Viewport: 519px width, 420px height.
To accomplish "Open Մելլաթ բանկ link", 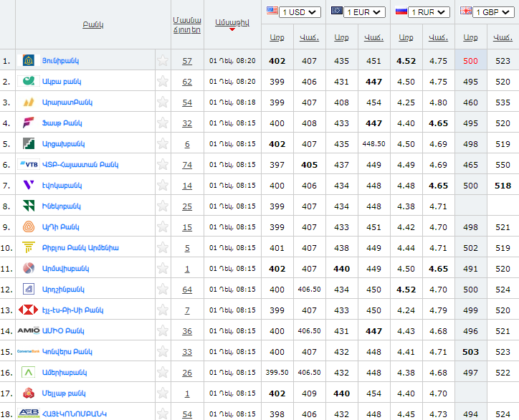I will pyautogui.click(x=64, y=393).
